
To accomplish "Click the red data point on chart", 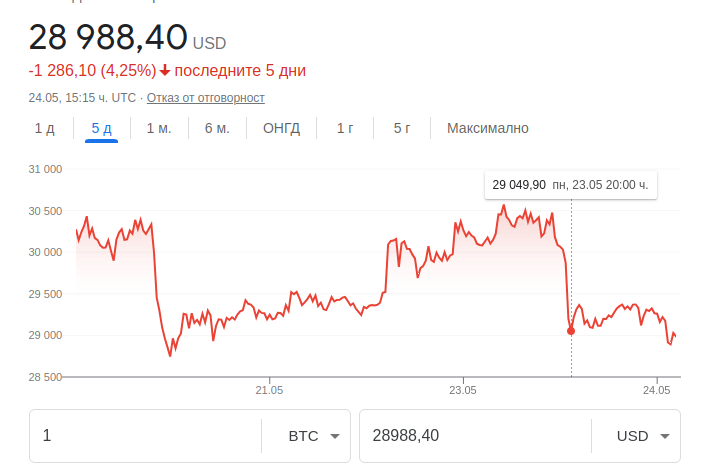I will tap(571, 331).
